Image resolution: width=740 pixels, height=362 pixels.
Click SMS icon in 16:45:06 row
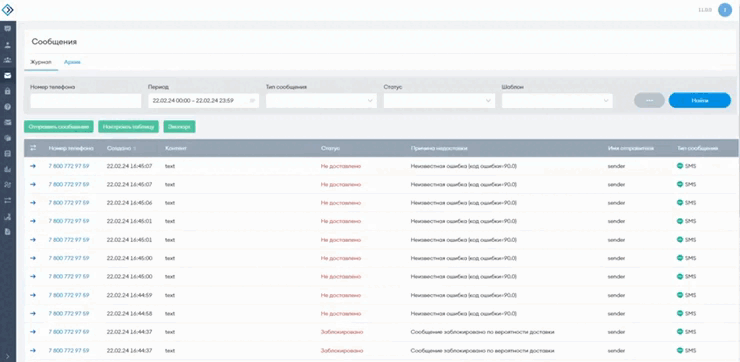[x=680, y=202]
